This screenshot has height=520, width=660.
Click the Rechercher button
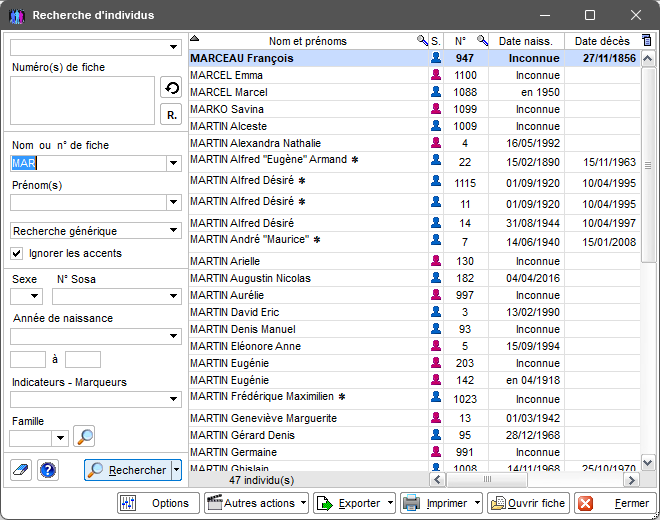tap(128, 469)
